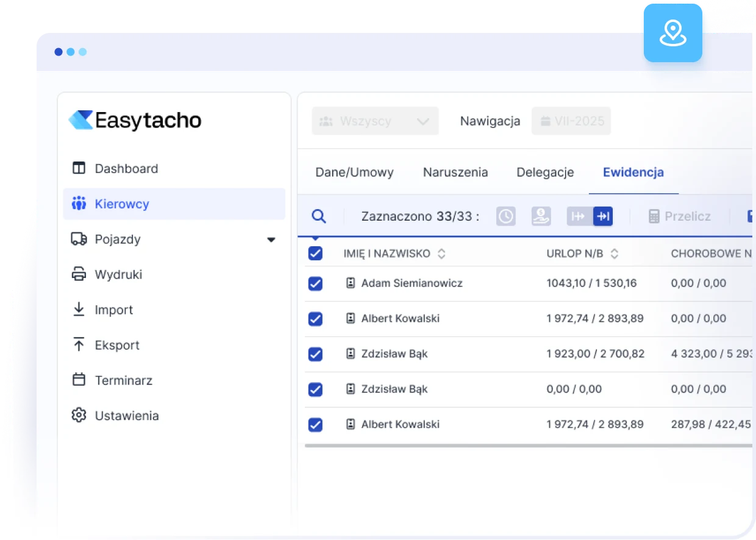The height and width of the screenshot is (540, 756).
Task: Click the Przelicz button
Action: coord(679,216)
